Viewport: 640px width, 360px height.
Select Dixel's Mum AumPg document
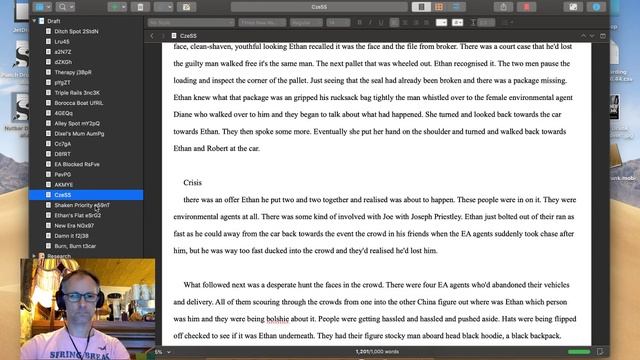(79, 133)
